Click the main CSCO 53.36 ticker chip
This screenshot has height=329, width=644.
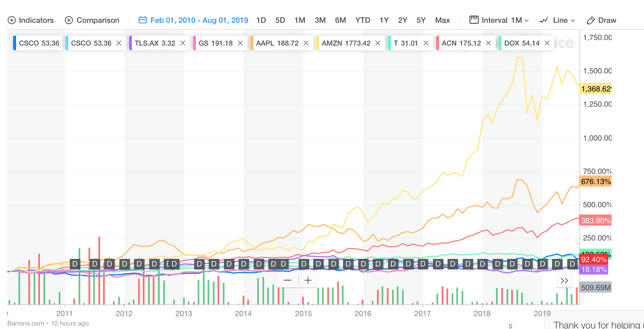tap(38, 43)
